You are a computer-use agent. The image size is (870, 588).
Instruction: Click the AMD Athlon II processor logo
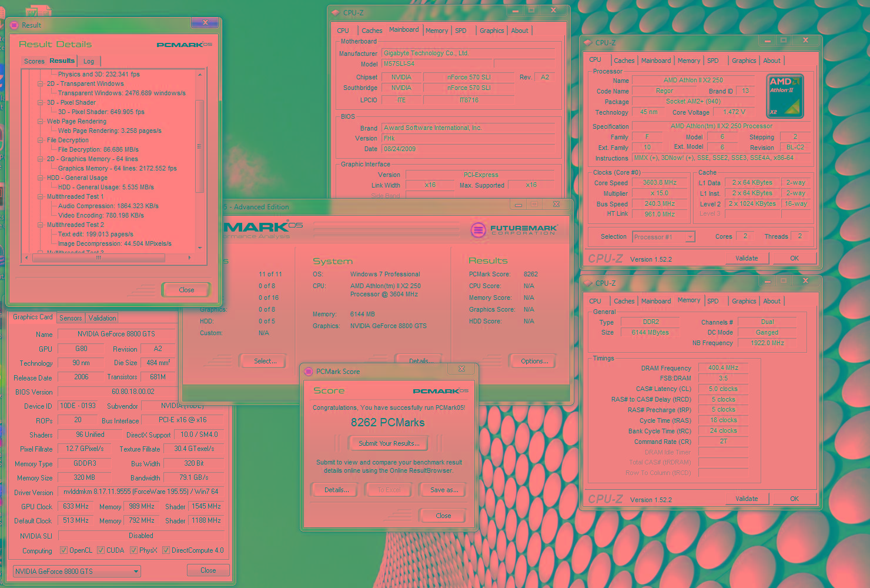point(785,96)
